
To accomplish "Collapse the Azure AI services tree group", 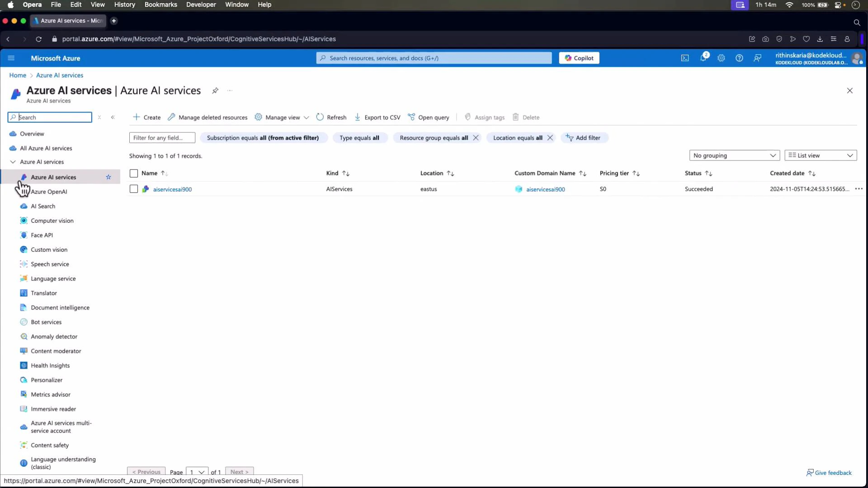I will tap(13, 162).
